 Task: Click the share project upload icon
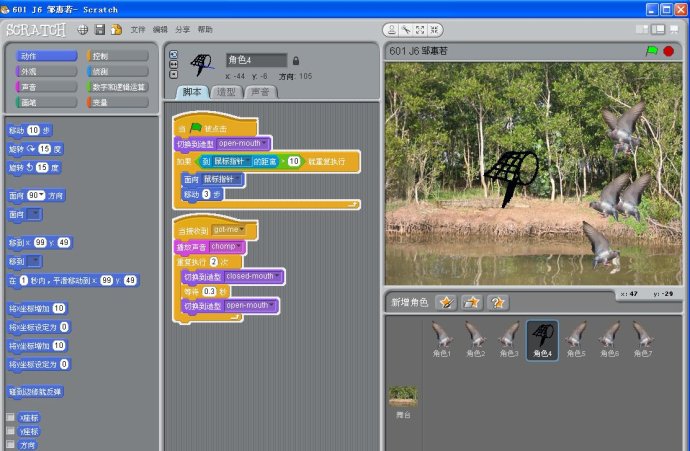[x=116, y=29]
